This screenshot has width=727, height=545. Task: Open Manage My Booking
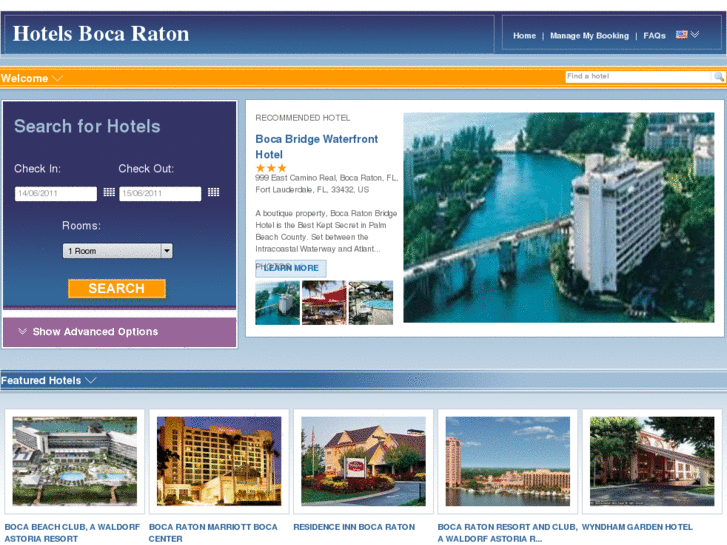pyautogui.click(x=589, y=36)
